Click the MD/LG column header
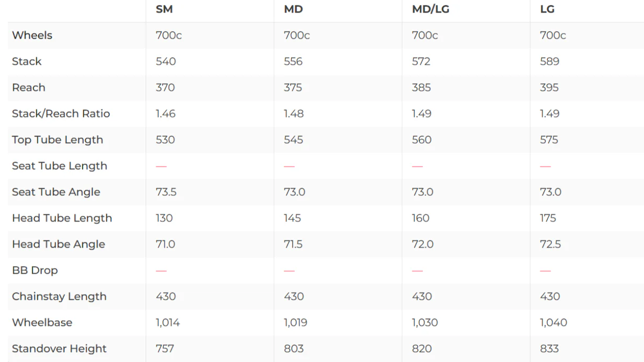Viewport: 644px width, 362px height. pos(431,9)
